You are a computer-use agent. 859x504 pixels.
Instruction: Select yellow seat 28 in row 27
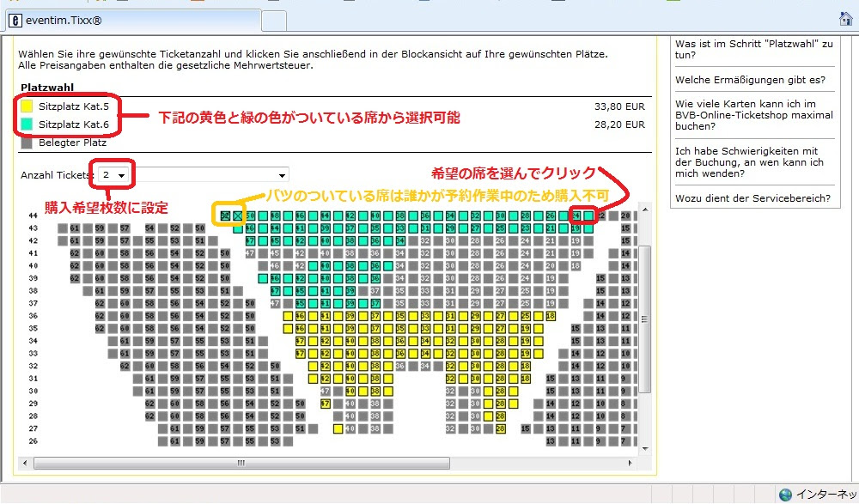(x=501, y=429)
